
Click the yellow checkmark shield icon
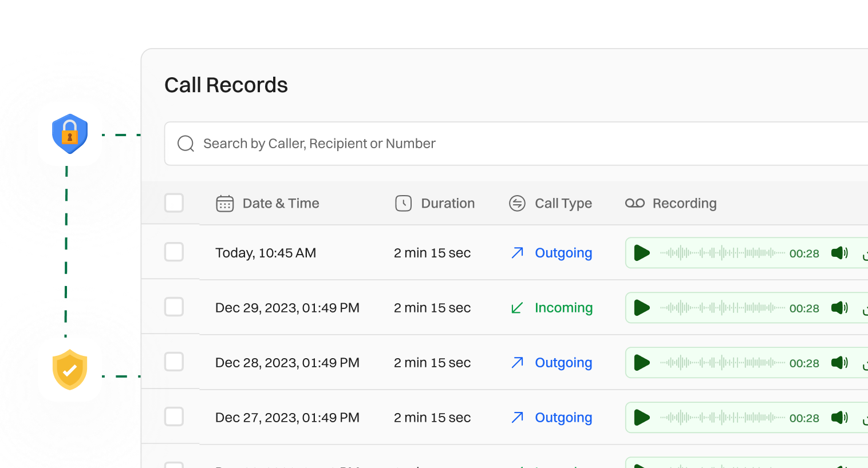(x=70, y=370)
